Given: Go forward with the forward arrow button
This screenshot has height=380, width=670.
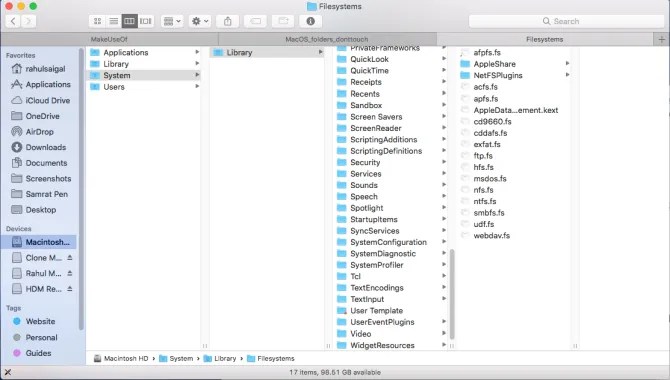Looking at the screenshot, I should (x=29, y=21).
